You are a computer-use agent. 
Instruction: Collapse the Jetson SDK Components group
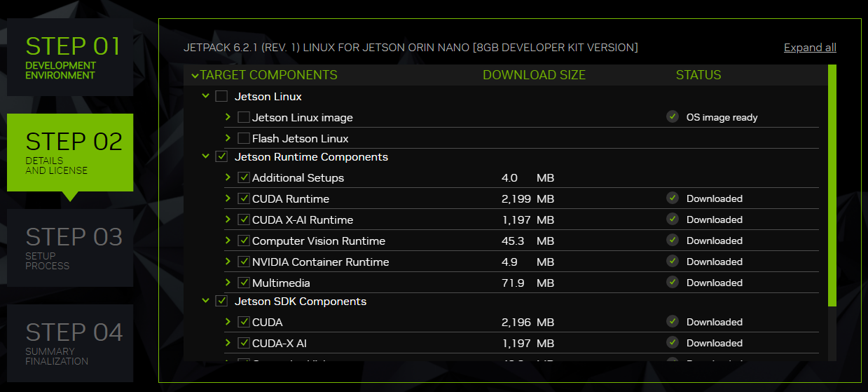tap(205, 302)
